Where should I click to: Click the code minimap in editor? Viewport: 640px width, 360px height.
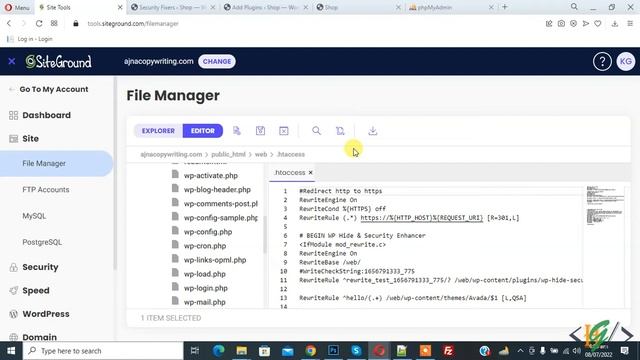pyautogui.click(x=604, y=205)
